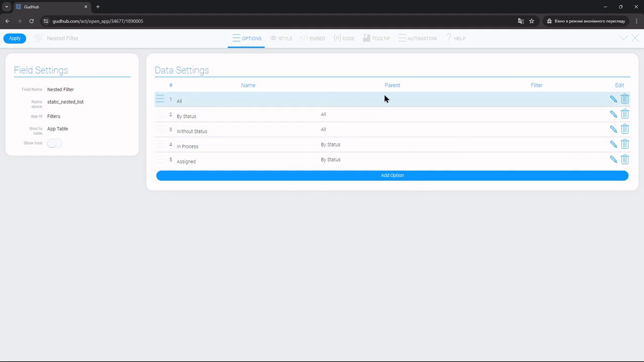Open the Chrome three-dot menu
The image size is (644, 362).
click(x=636, y=21)
